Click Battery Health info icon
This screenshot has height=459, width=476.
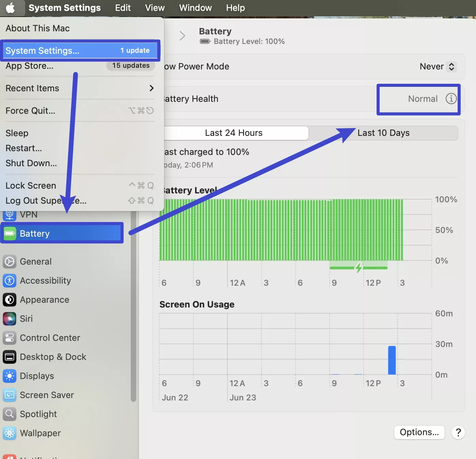[451, 99]
